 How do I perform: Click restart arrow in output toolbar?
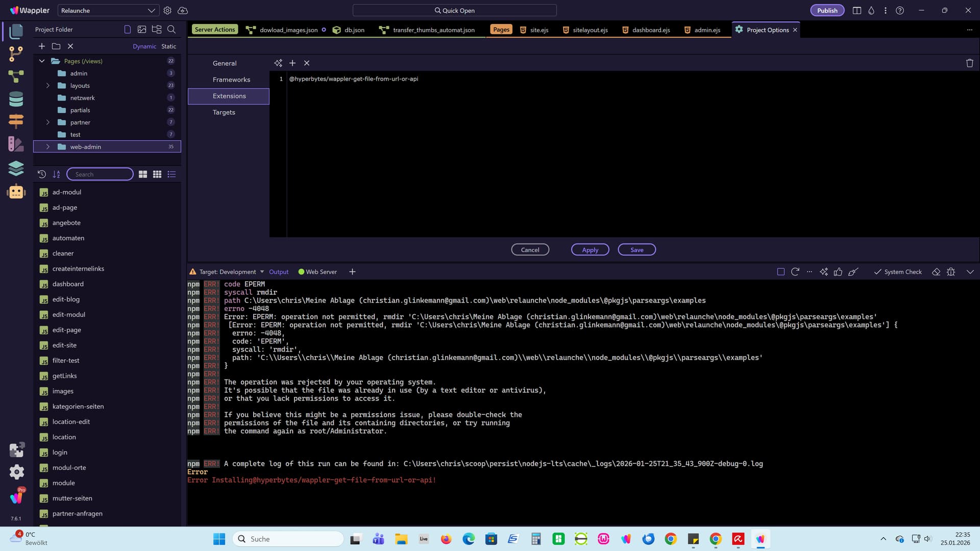pyautogui.click(x=795, y=272)
